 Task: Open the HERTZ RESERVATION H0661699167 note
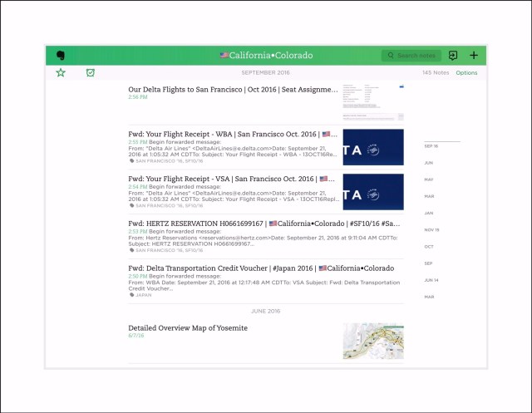click(x=233, y=224)
